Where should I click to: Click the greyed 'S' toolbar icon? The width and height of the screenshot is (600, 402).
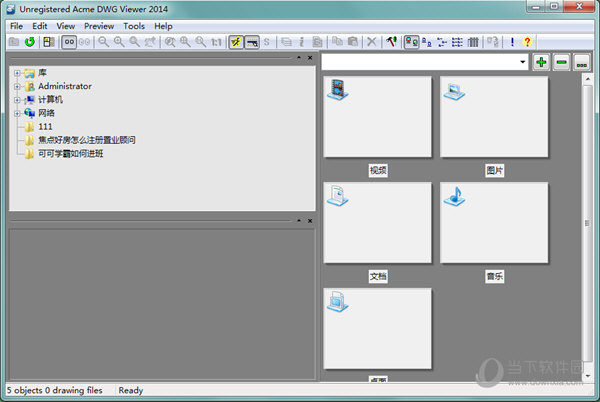click(x=267, y=42)
